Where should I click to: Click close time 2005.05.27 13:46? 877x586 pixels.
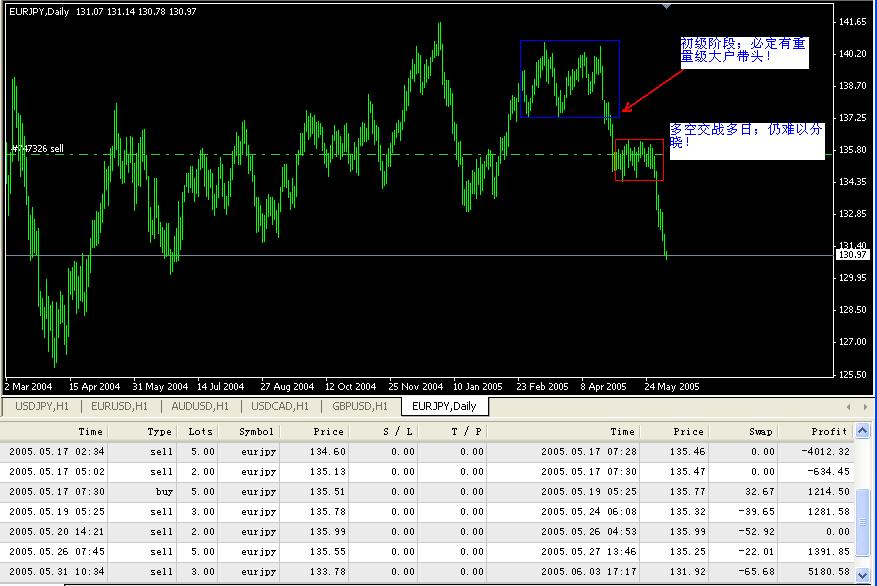[x=589, y=552]
